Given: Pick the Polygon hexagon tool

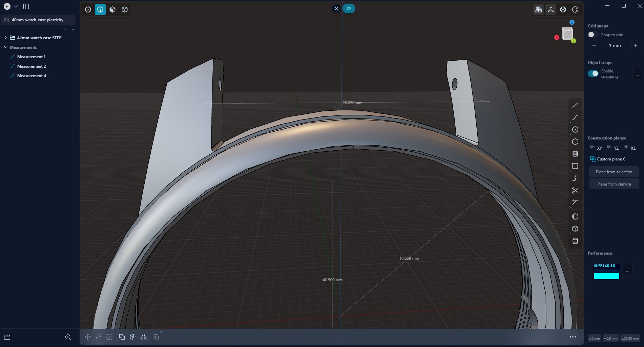Looking at the screenshot, I should coord(575,142).
